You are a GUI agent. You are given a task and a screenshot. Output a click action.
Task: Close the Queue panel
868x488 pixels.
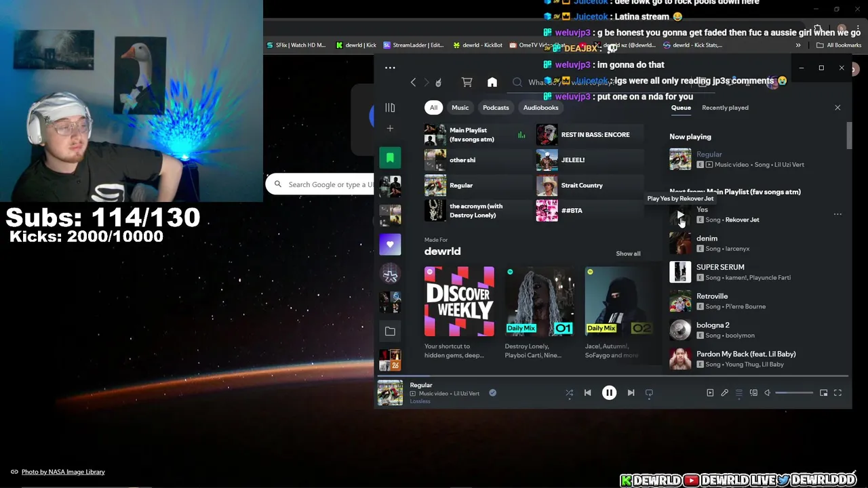pyautogui.click(x=837, y=108)
